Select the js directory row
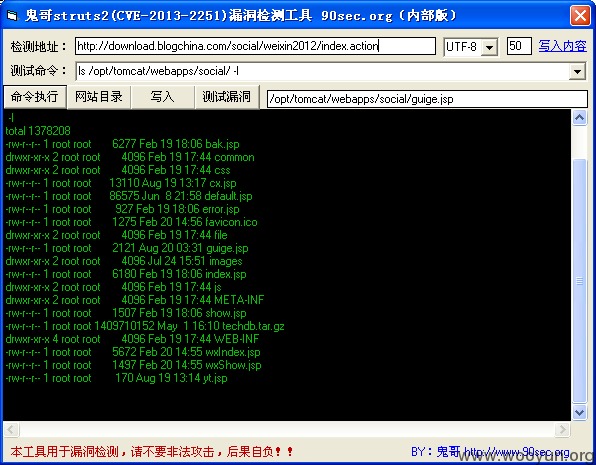596x465 pixels. tap(113, 287)
